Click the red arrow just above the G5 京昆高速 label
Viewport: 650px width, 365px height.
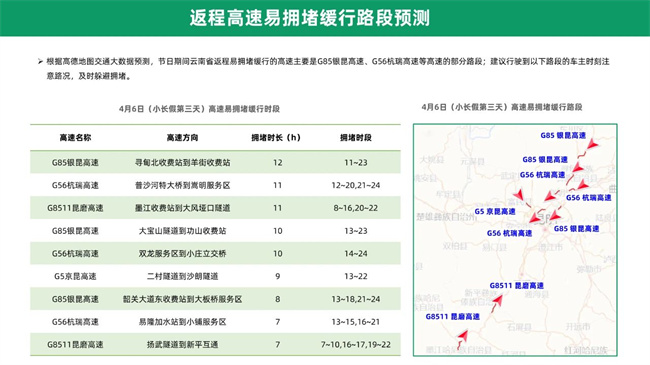518,194
